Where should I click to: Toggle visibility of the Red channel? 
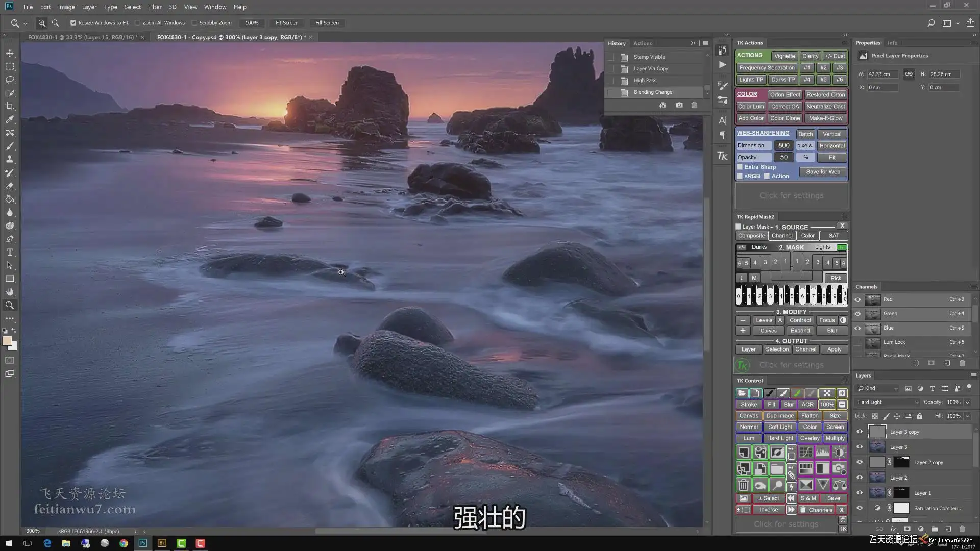[x=857, y=299]
